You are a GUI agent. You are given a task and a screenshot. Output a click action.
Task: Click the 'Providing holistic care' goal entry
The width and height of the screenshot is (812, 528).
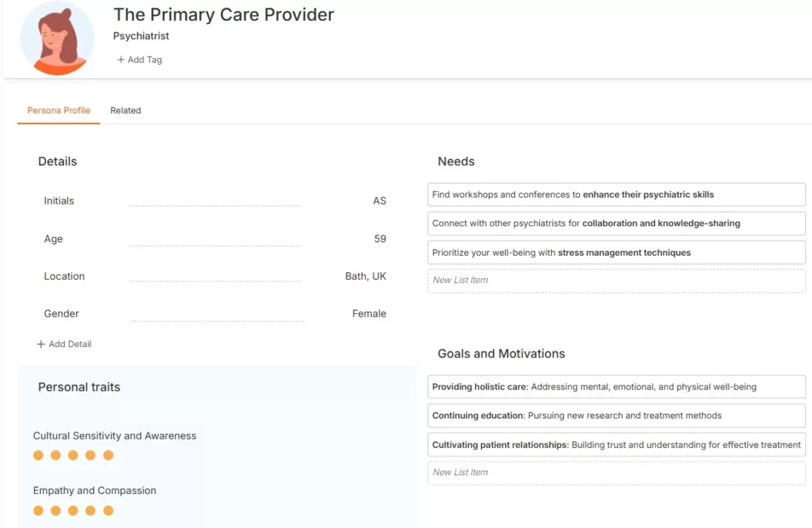click(616, 386)
